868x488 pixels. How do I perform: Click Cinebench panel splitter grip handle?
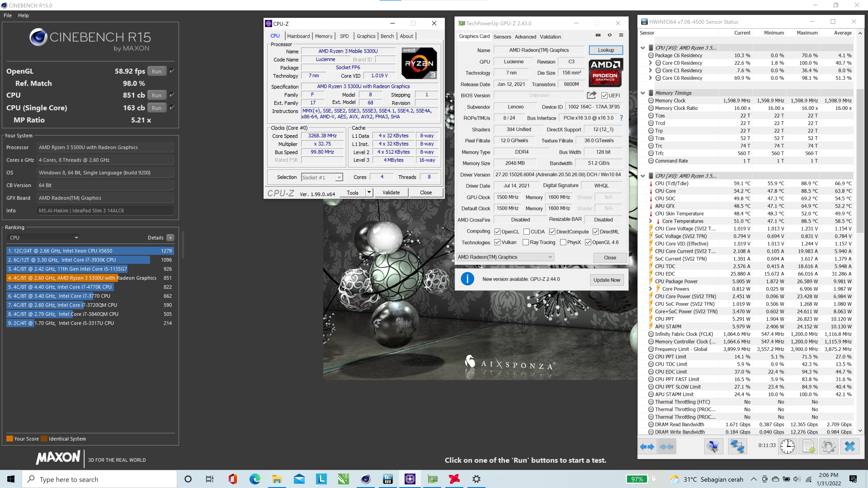point(183,244)
